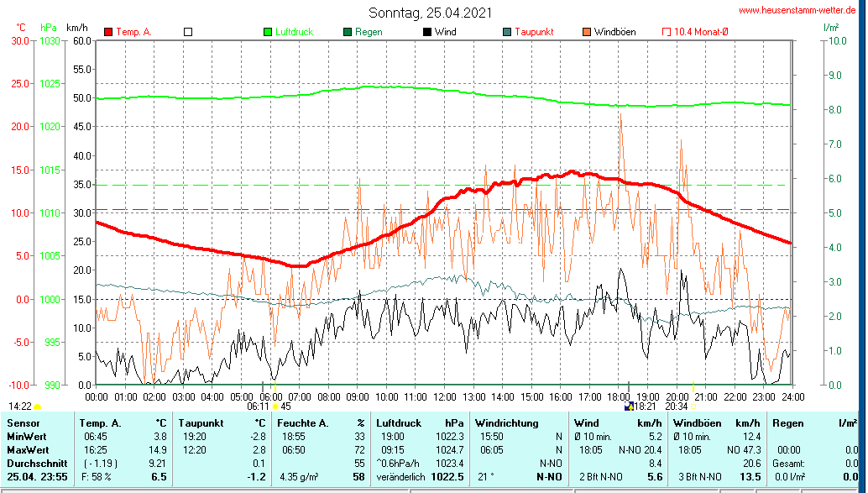Screen dimensions: 868x493
Task: Select the Luftdruck legend label
Action: (294, 32)
